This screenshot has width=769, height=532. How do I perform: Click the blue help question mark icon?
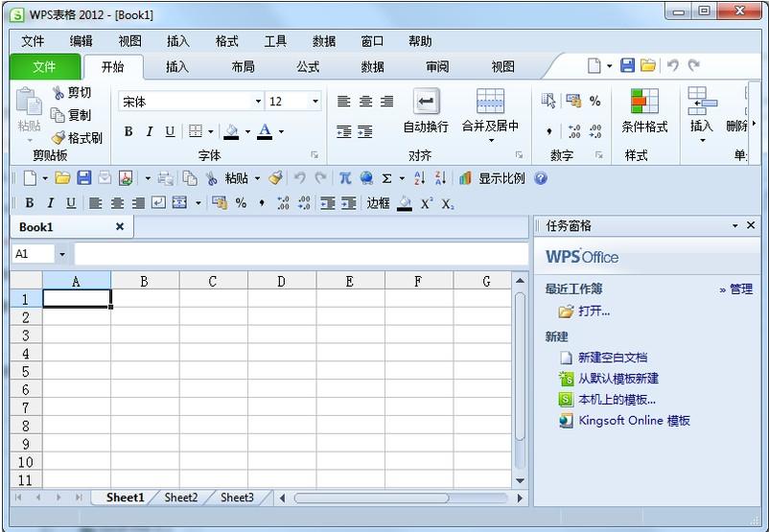(x=541, y=178)
